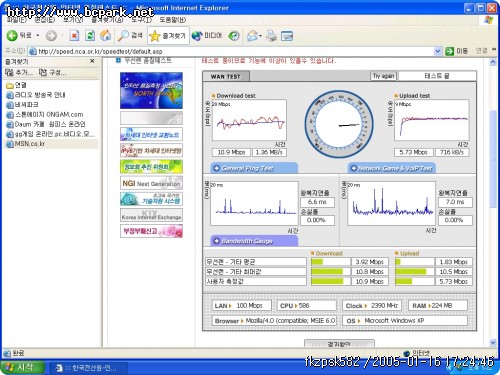Click the IPv6 차세대 인터넷망 banner
Image resolution: width=500 pixels, height=375 pixels.
(151, 150)
